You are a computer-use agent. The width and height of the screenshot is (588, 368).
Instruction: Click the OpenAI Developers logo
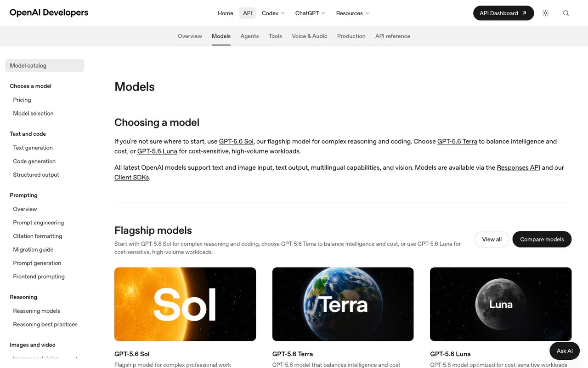click(49, 13)
